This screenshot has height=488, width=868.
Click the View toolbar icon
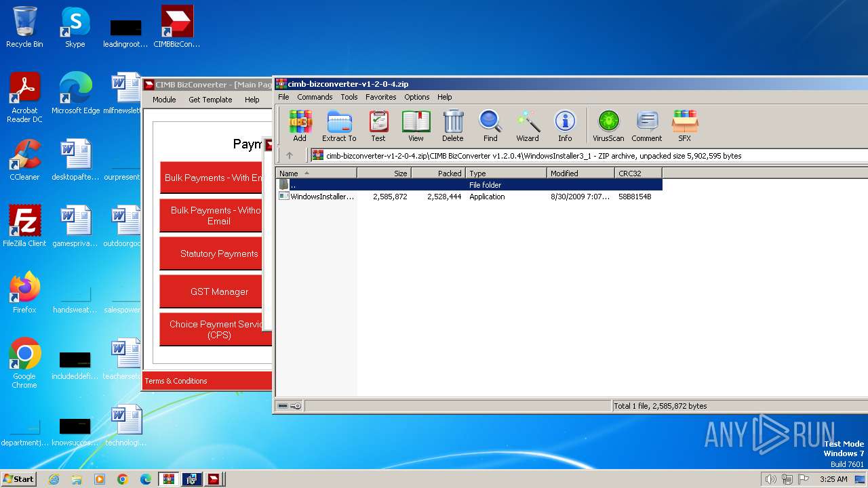[x=416, y=127]
